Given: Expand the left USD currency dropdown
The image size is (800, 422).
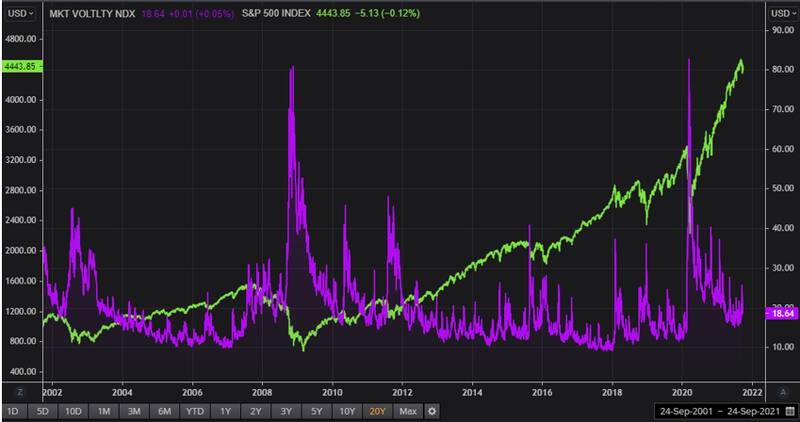Looking at the screenshot, I should (x=19, y=13).
